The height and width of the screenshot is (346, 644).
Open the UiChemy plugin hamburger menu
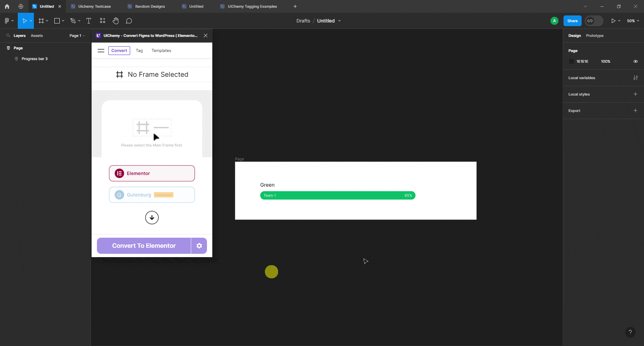pos(101,51)
